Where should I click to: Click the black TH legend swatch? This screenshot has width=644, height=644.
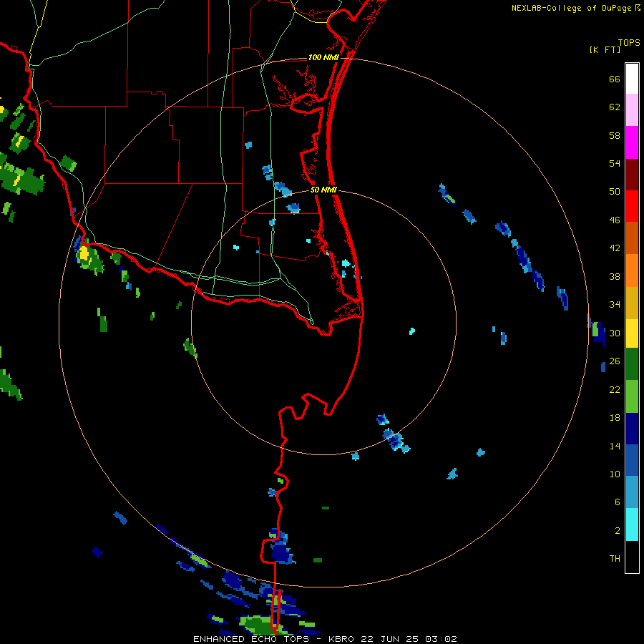(632, 557)
